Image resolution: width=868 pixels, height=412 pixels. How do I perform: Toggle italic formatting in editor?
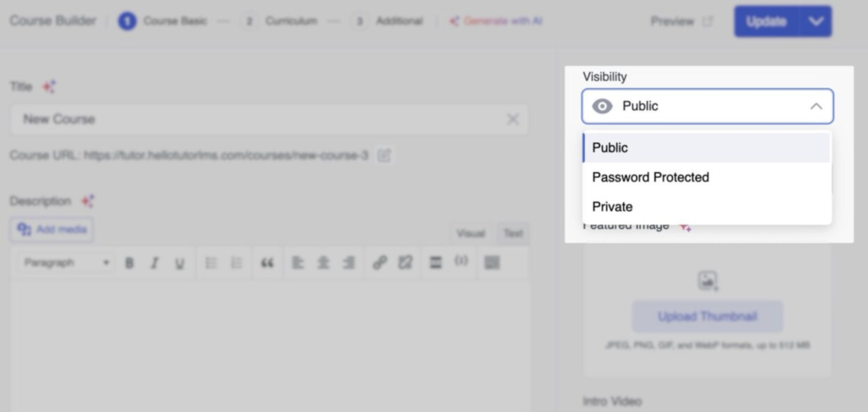(x=154, y=264)
